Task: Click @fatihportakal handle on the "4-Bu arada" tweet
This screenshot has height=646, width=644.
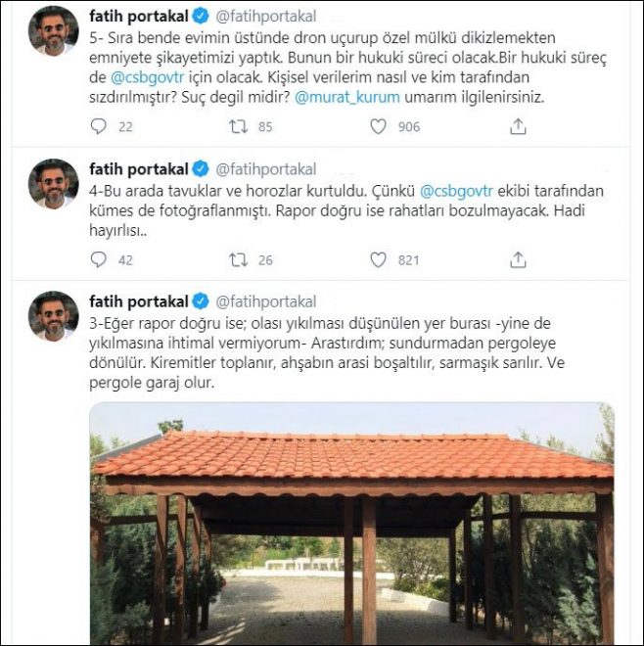Action: (265, 168)
